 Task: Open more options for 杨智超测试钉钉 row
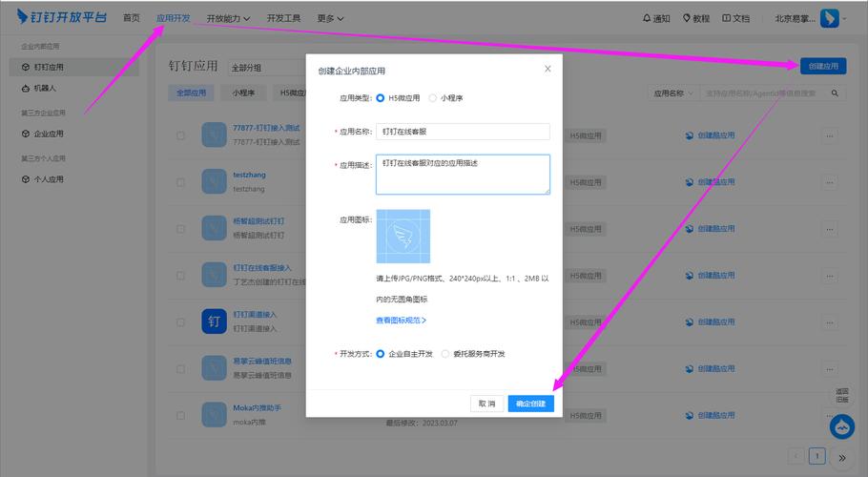(829, 229)
